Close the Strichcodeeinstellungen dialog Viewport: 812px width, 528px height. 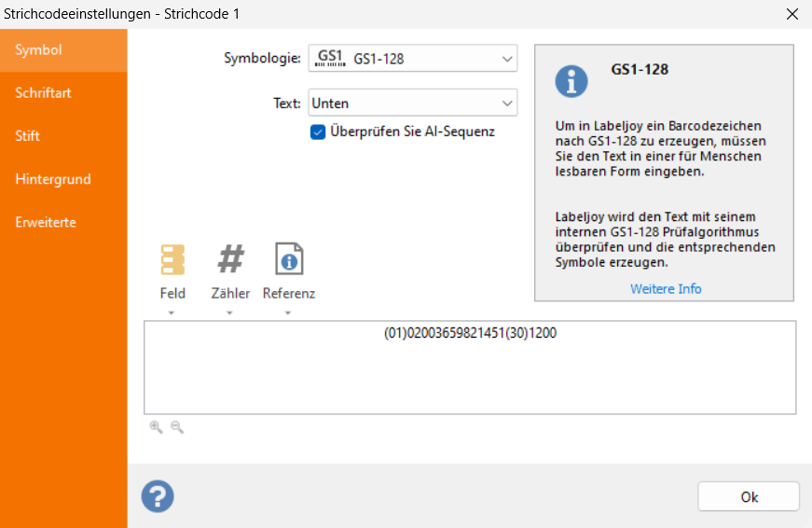(x=791, y=14)
